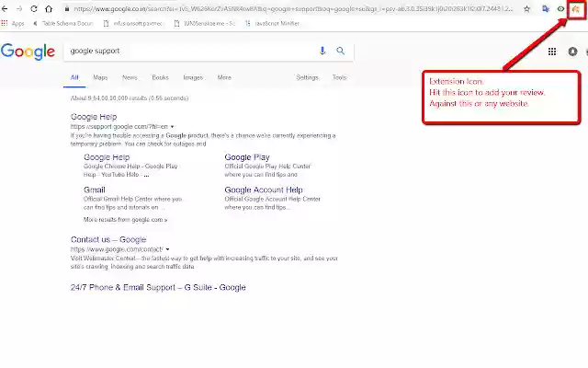Switch to the Books tab
The height and width of the screenshot is (368, 588).
pyautogui.click(x=160, y=77)
